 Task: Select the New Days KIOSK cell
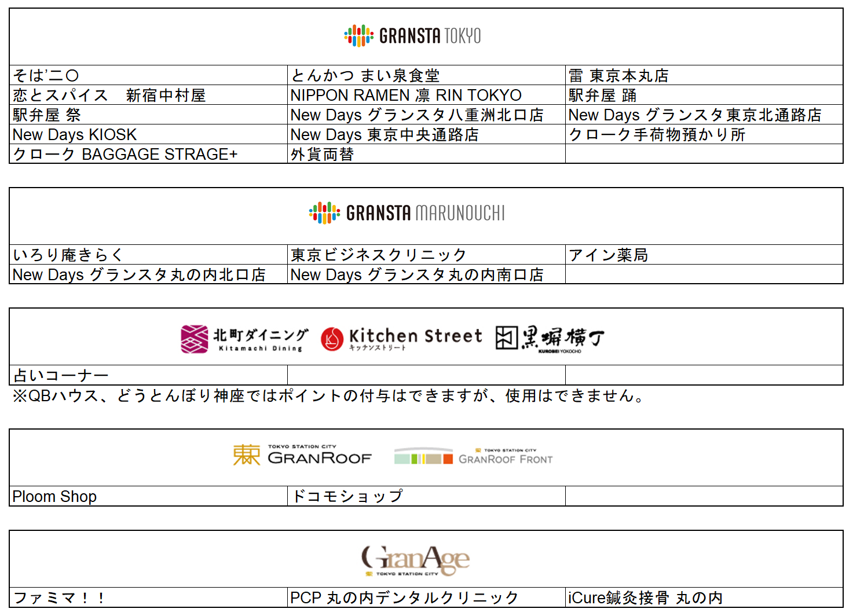point(148,134)
